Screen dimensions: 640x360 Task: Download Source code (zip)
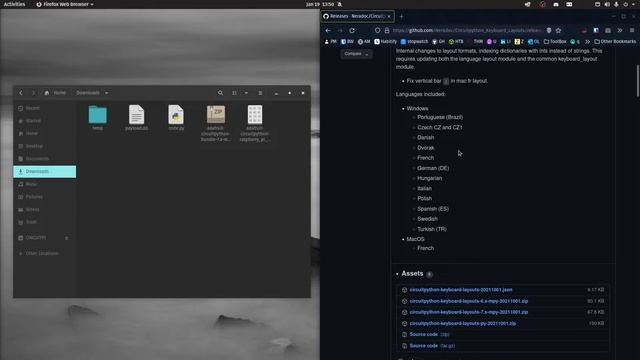pos(429,334)
